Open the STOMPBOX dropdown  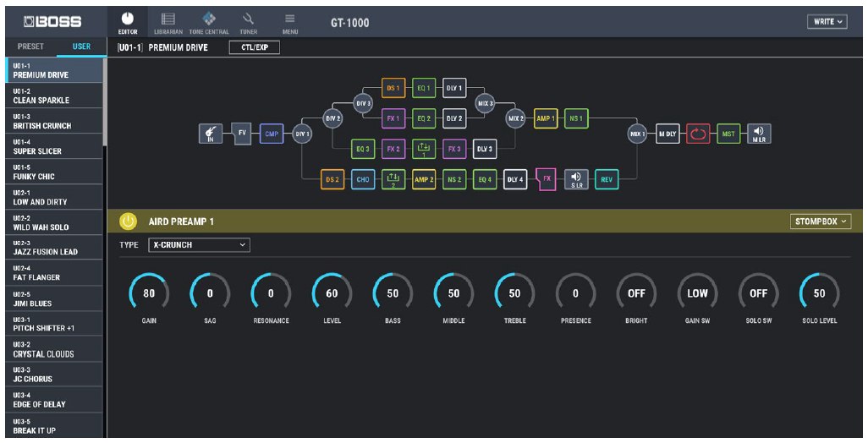821,221
